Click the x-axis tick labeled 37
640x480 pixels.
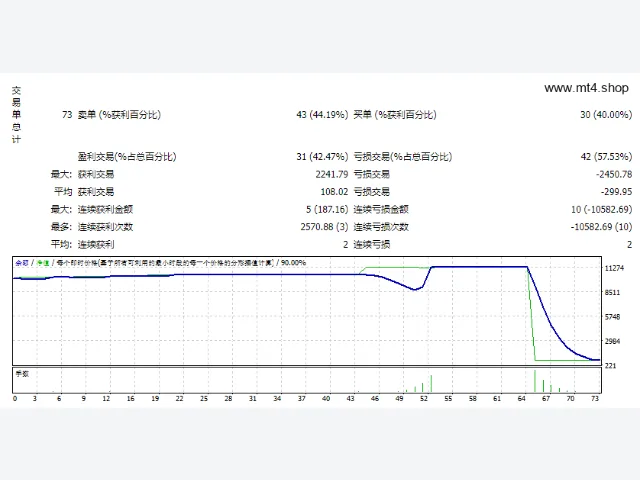click(x=302, y=398)
